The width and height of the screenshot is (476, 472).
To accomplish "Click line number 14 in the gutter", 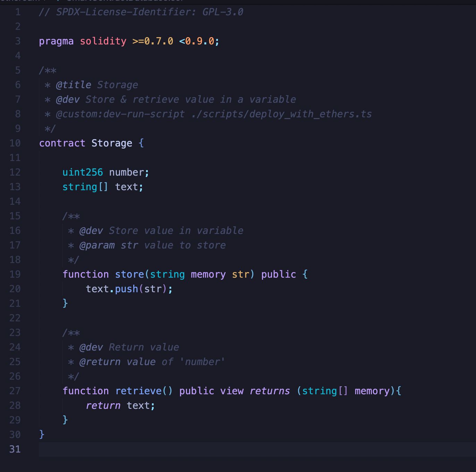I will click(x=15, y=202).
